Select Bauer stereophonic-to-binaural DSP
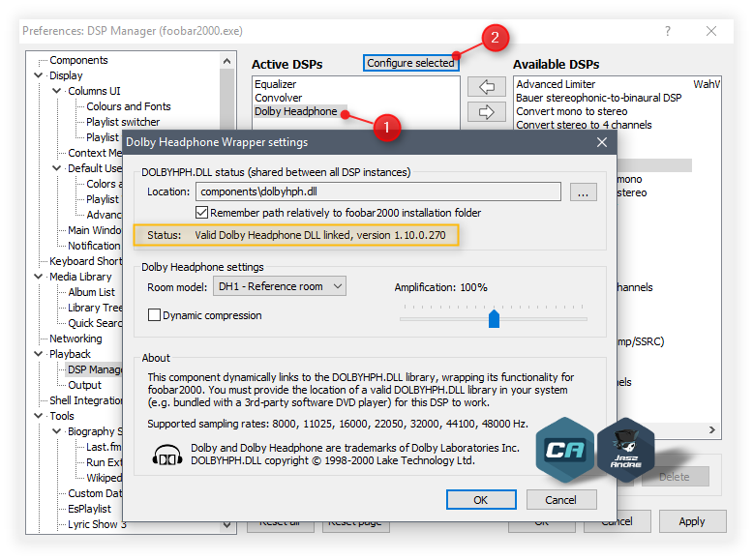Viewport: 753px width, 560px height. pyautogui.click(x=598, y=98)
